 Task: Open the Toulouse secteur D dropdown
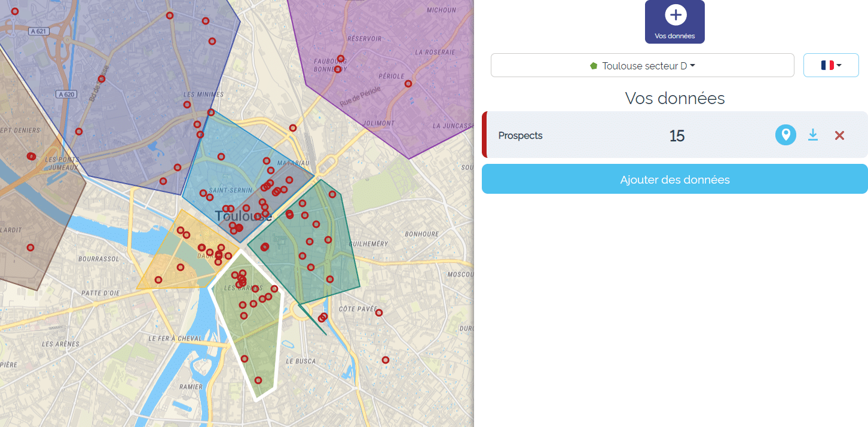pos(642,66)
